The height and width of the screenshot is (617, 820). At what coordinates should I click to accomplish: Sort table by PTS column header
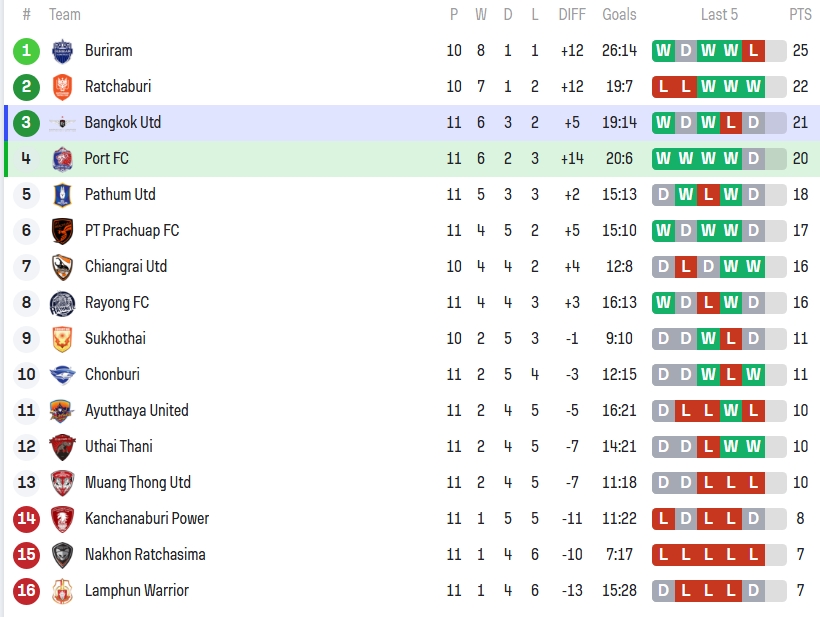[800, 15]
